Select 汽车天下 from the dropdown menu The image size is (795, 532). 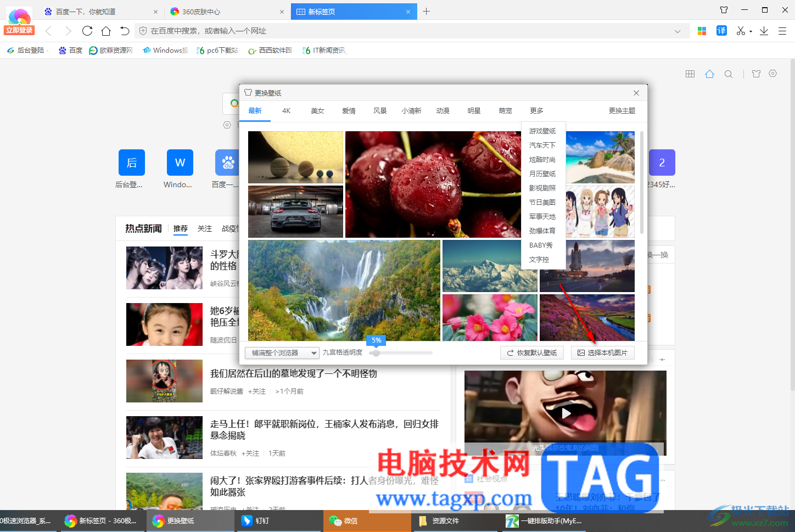[x=542, y=145]
